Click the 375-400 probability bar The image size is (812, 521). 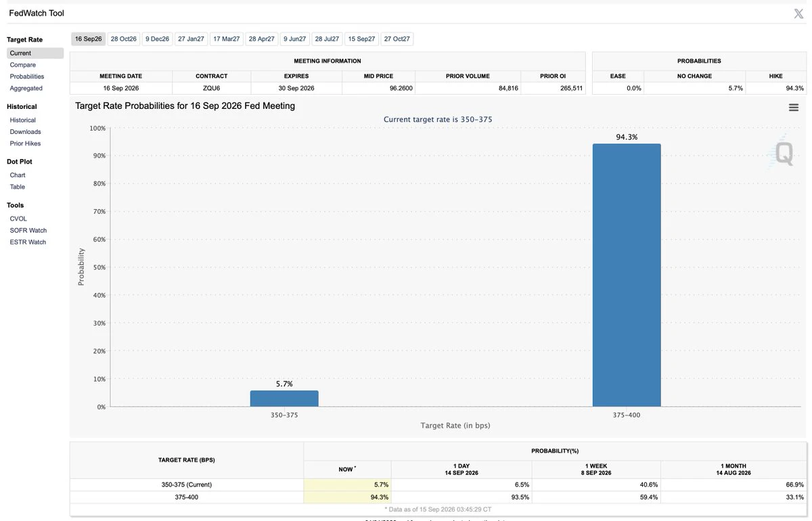coord(627,275)
